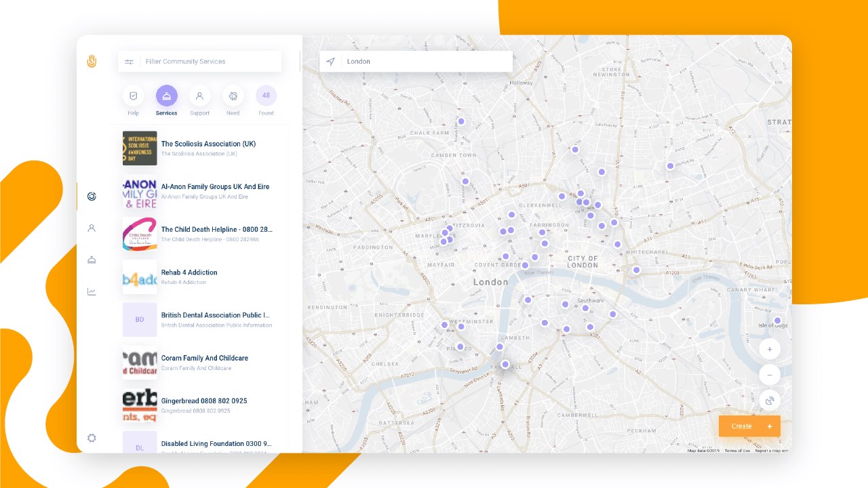This screenshot has height=488, width=868.
Task: Click the hand logo icon in sidebar
Action: (92, 61)
